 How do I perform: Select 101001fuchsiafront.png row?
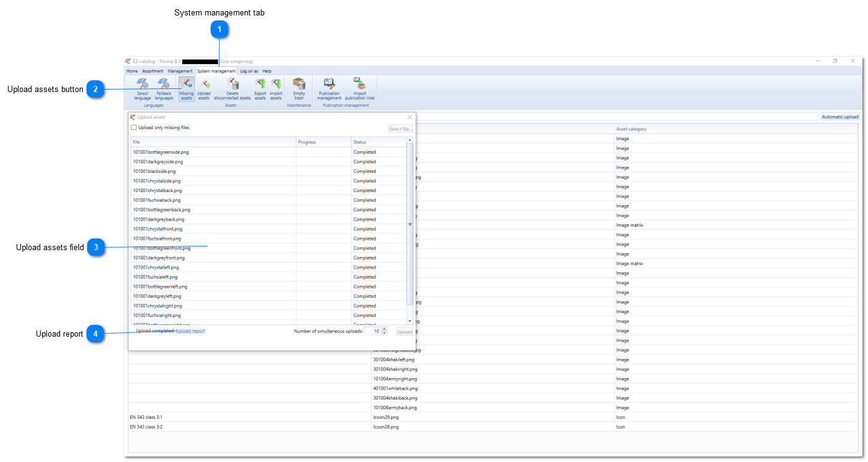[x=268, y=238]
